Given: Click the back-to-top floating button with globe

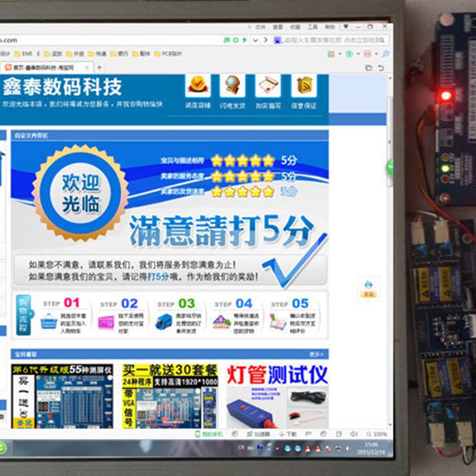Looking at the screenshot, I should [x=368, y=289].
